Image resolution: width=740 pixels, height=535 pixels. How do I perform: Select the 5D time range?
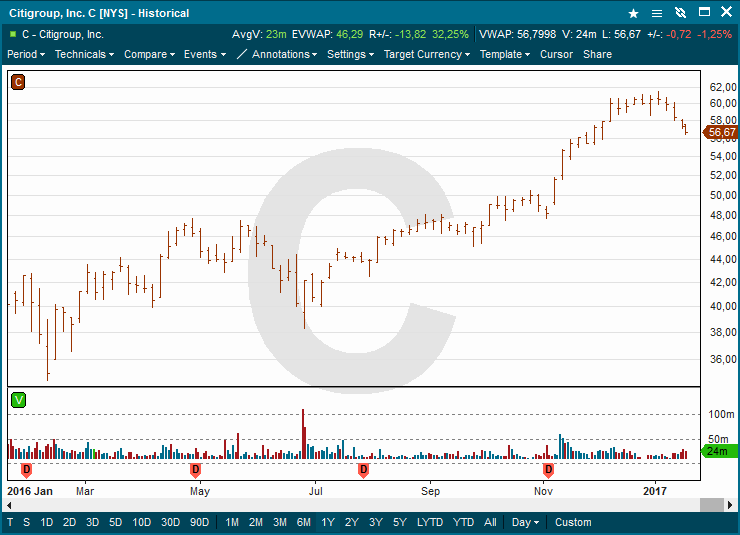pos(116,522)
